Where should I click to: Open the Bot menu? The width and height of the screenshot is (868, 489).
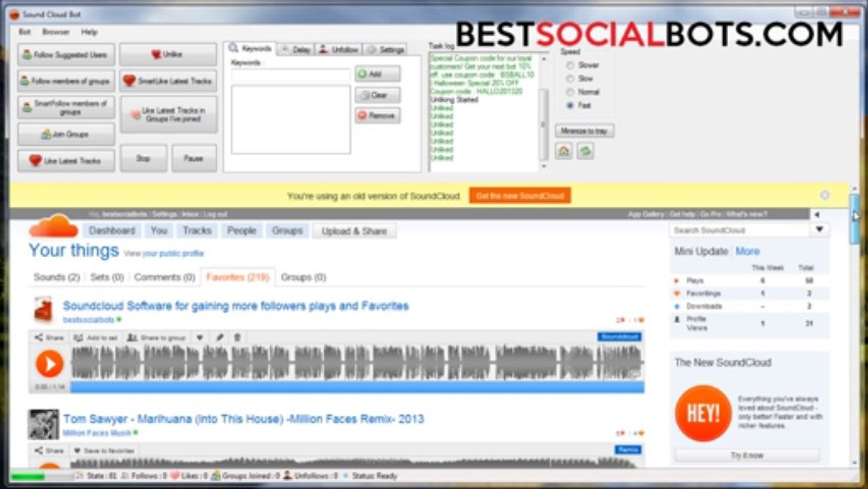pyautogui.click(x=24, y=32)
